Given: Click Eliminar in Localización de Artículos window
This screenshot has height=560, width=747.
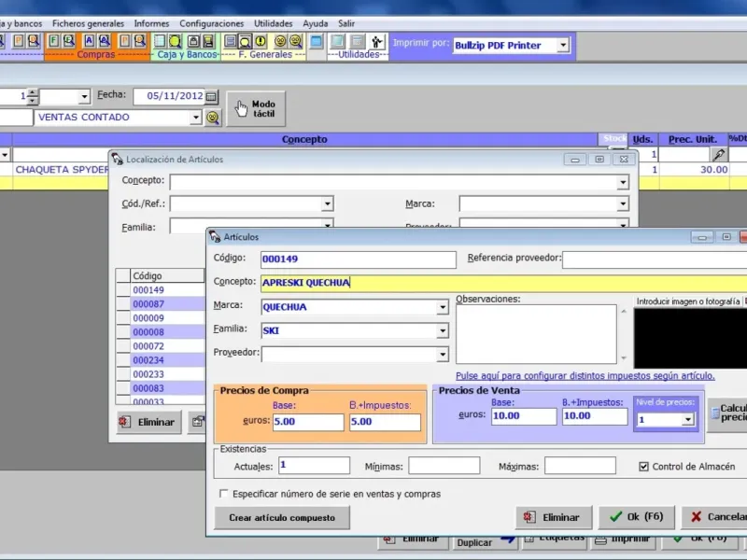Looking at the screenshot, I should (148, 422).
